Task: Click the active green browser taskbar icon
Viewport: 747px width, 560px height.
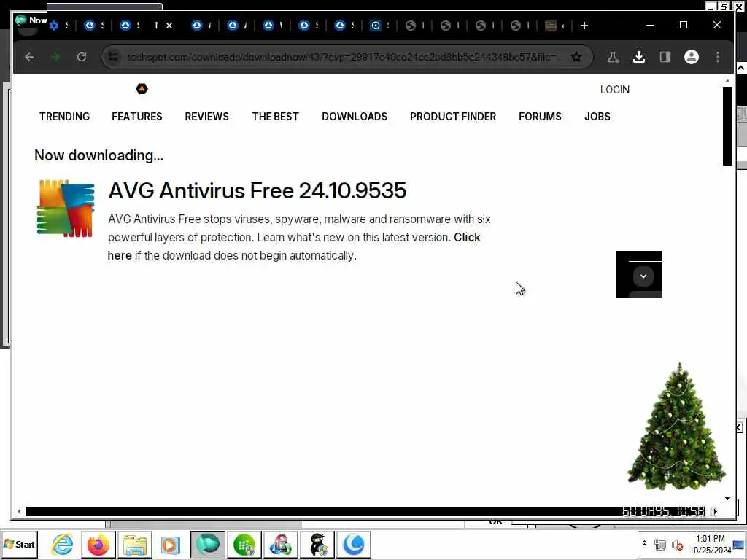Action: pos(208,544)
